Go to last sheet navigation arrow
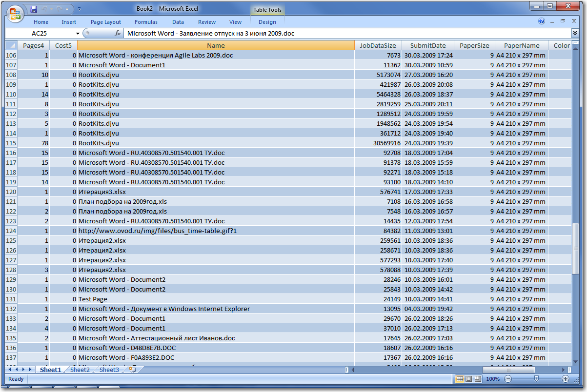Image resolution: width=587 pixels, height=392 pixels. pos(31,370)
